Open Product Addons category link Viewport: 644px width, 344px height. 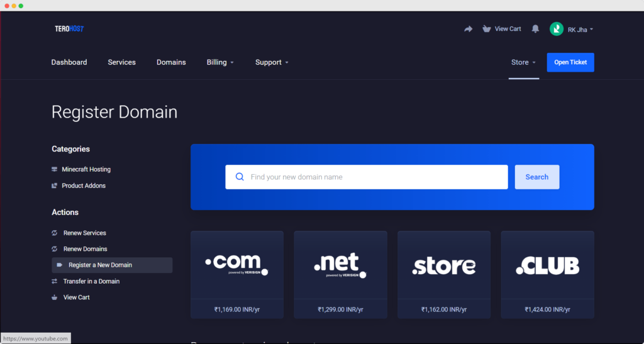pos(83,186)
